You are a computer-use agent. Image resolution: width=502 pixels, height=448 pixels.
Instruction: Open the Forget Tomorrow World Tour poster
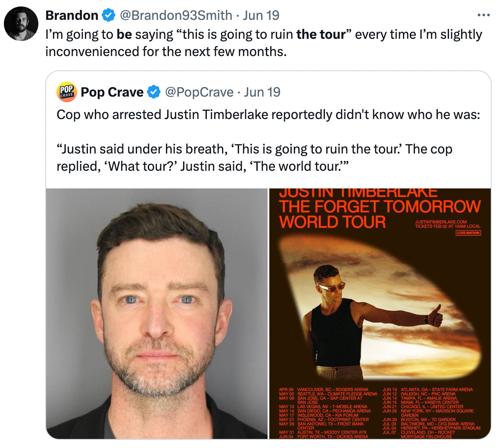380,313
